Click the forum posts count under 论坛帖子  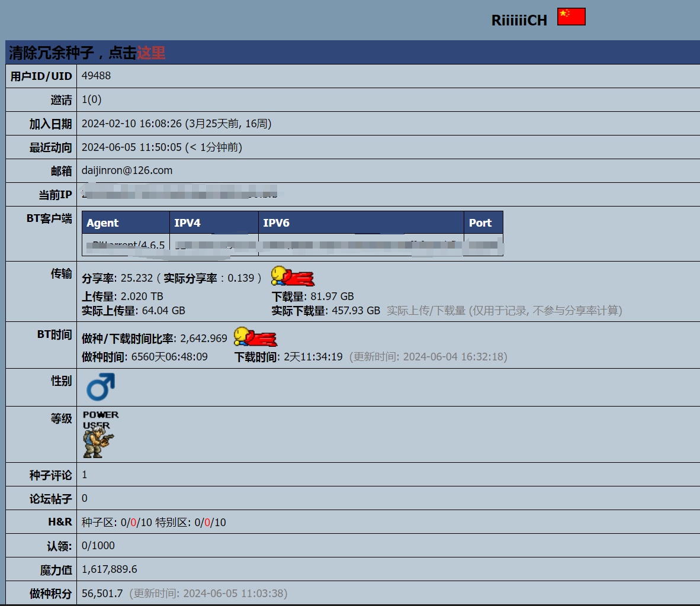point(85,498)
